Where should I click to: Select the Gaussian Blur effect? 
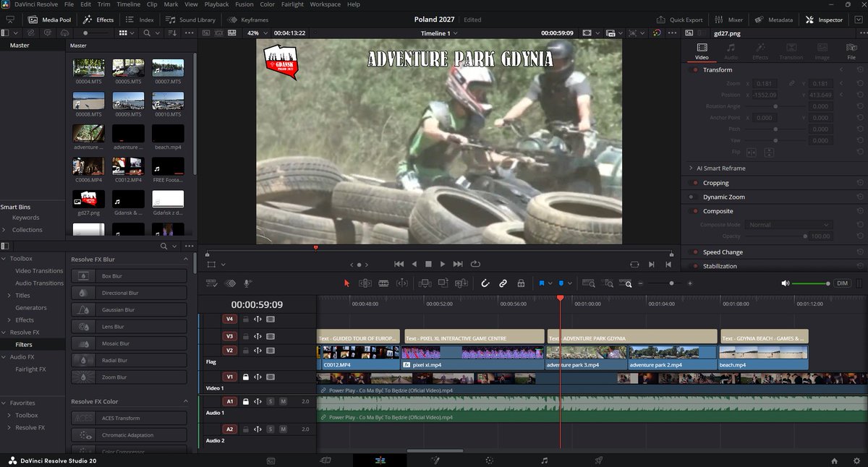coord(129,309)
